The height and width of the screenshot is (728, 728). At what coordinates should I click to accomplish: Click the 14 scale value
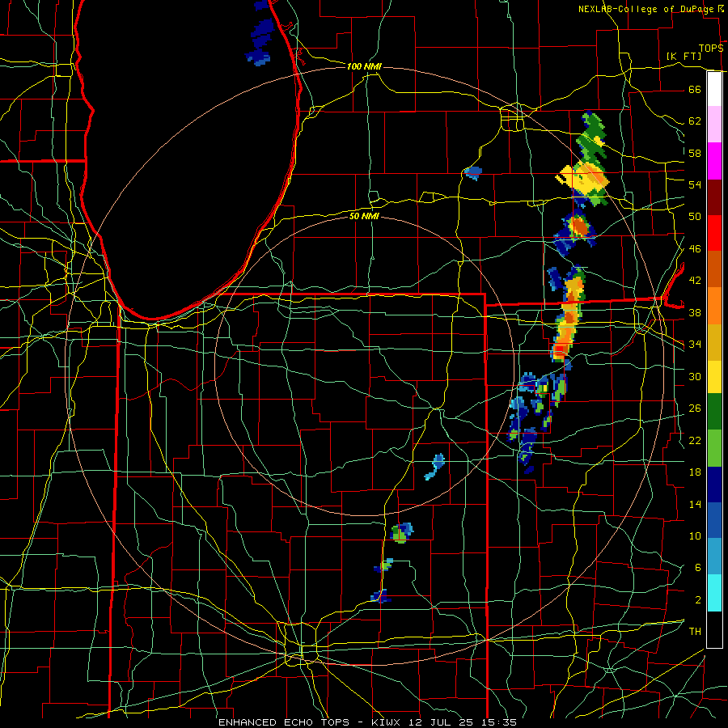pos(695,504)
